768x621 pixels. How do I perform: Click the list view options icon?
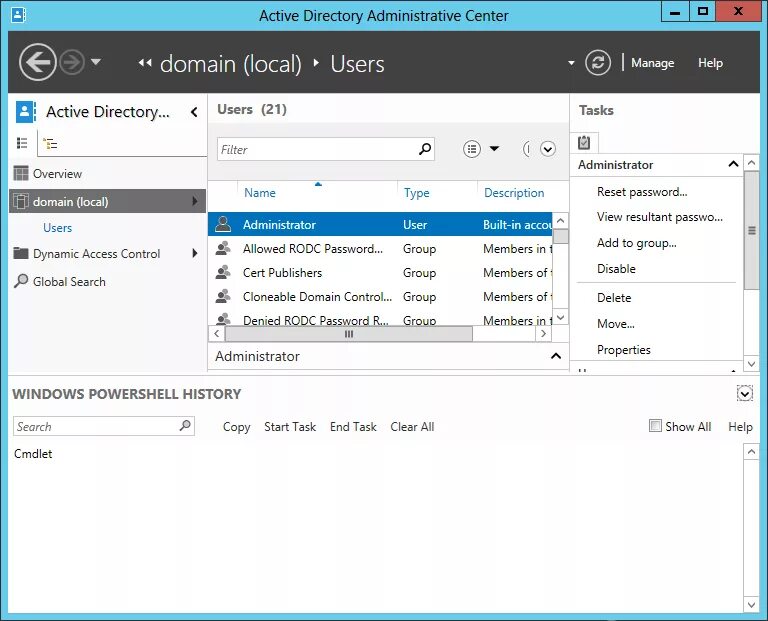point(472,149)
